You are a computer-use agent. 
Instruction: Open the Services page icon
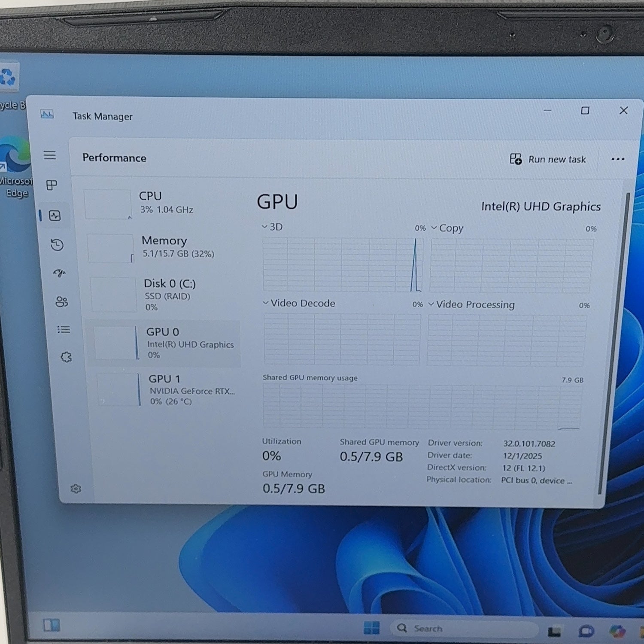[x=66, y=357]
